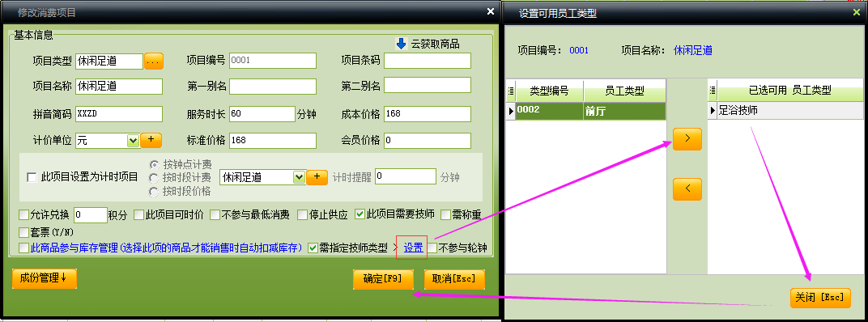Image resolution: width=868 pixels, height=322 pixels.
Task: Click the 服务时长 input field
Action: coord(262,114)
